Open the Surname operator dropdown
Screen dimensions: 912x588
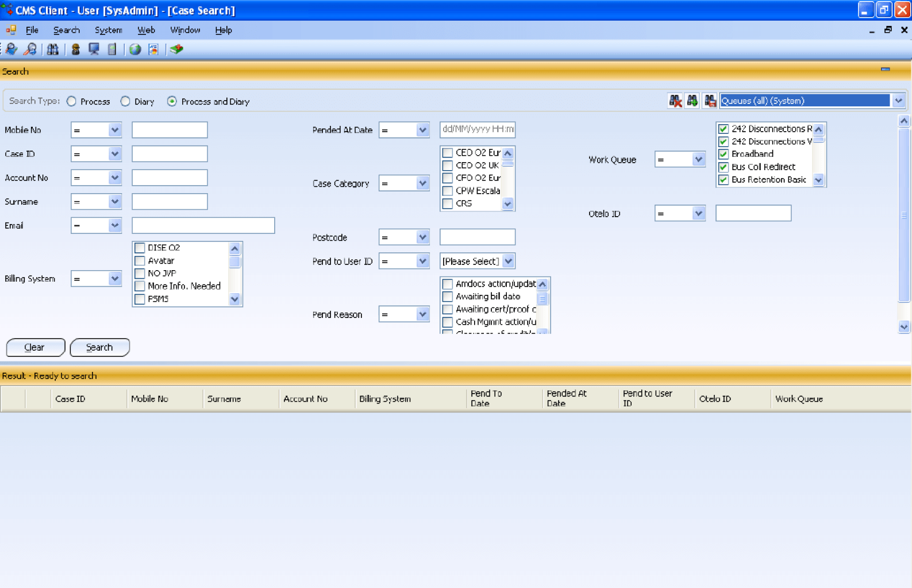click(x=115, y=202)
